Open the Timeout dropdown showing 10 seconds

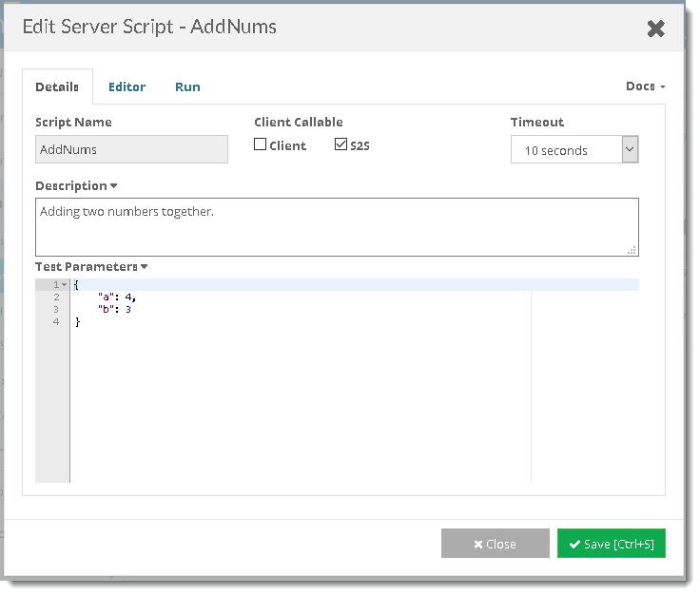[x=574, y=150]
